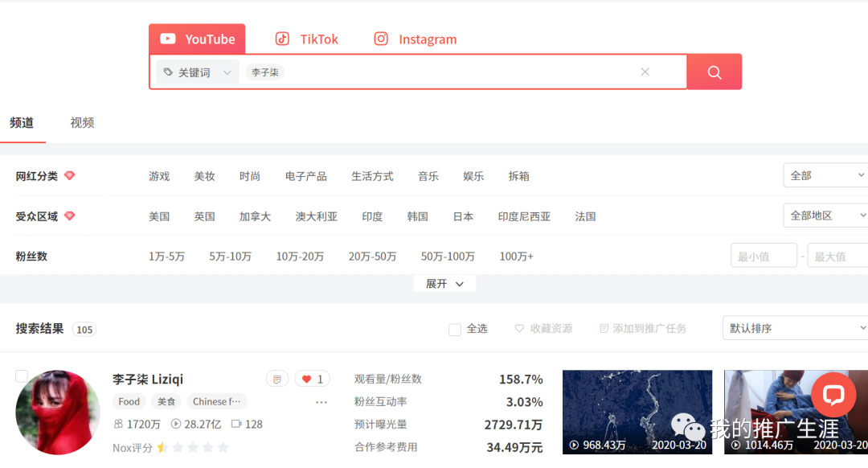Filter audience region by 印度尼西亚

tap(524, 216)
